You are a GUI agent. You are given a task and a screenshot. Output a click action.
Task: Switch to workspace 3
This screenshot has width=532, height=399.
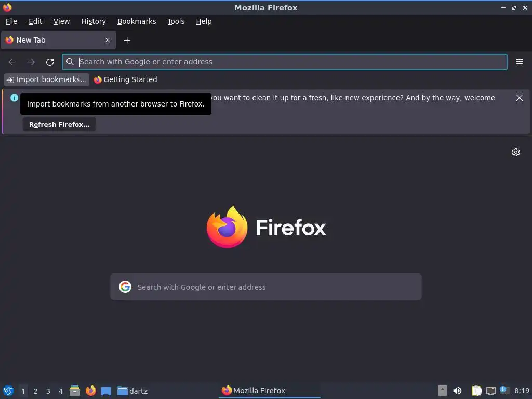click(48, 391)
